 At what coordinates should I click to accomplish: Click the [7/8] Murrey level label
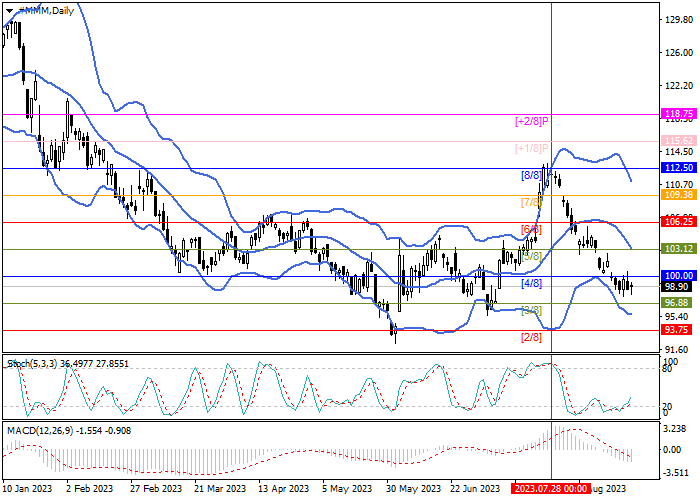531,202
